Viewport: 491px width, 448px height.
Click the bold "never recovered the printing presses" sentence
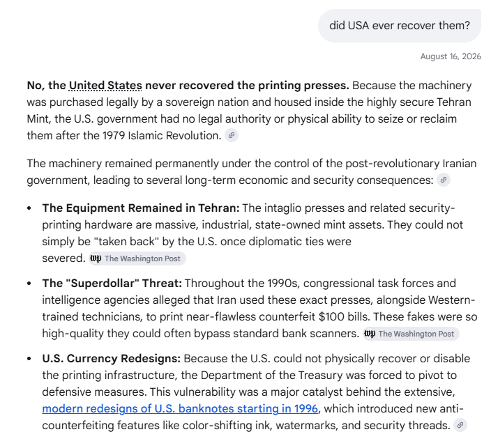(x=247, y=86)
